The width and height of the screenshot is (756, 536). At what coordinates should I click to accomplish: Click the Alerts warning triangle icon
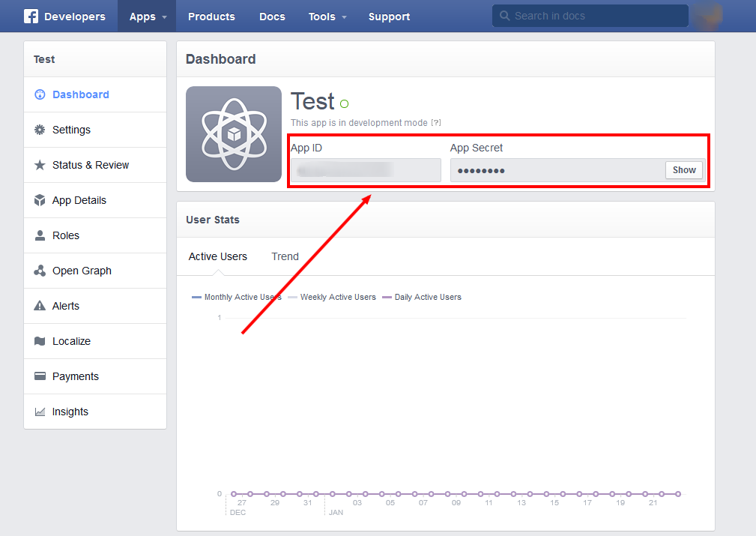40,306
